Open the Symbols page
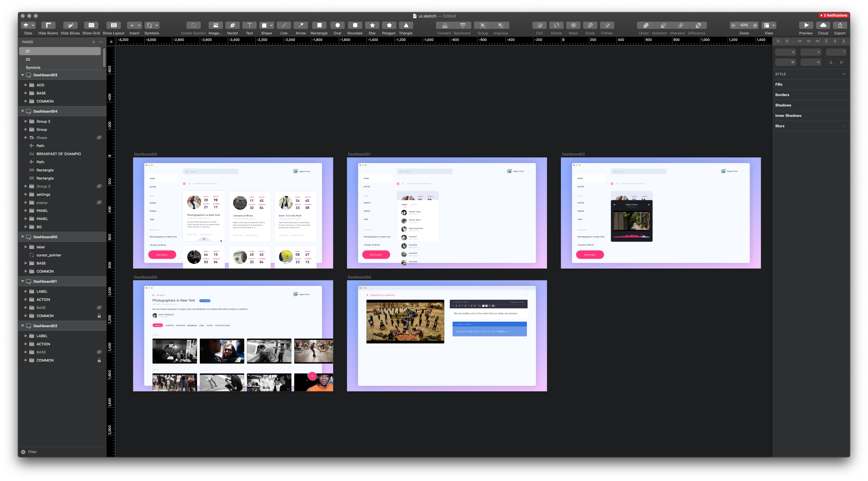 (x=60, y=67)
